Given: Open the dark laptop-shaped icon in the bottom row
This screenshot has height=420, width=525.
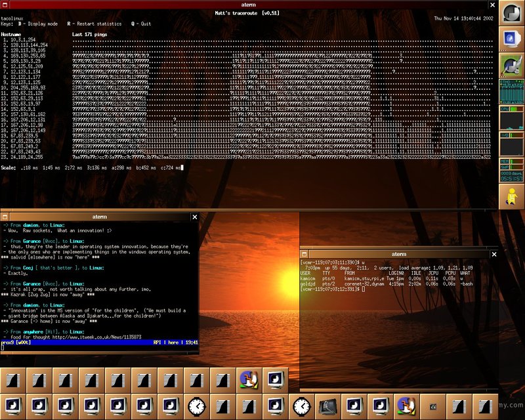Looking at the screenshot, I should (x=327, y=406).
